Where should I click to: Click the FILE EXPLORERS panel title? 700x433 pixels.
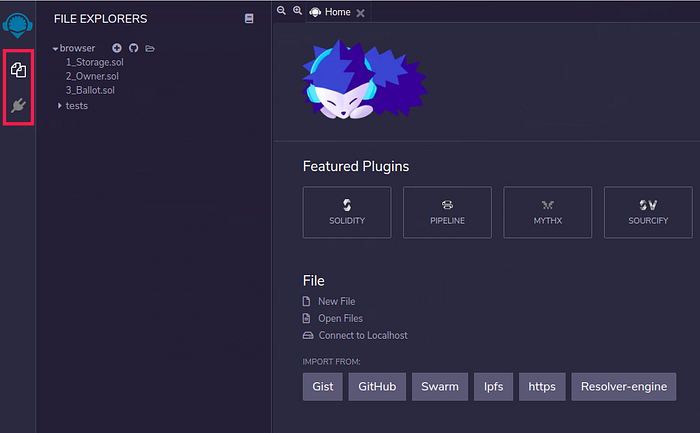[x=100, y=19]
